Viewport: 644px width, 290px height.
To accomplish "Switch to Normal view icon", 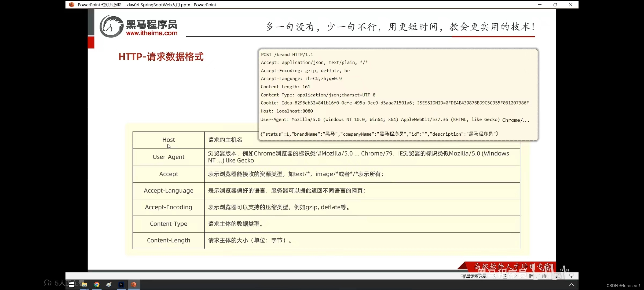I will click(x=531, y=276).
